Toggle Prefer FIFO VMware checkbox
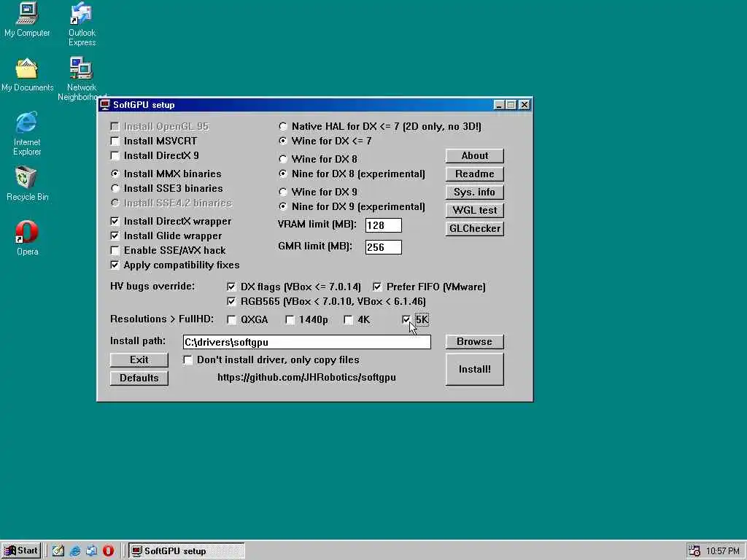 tap(377, 287)
